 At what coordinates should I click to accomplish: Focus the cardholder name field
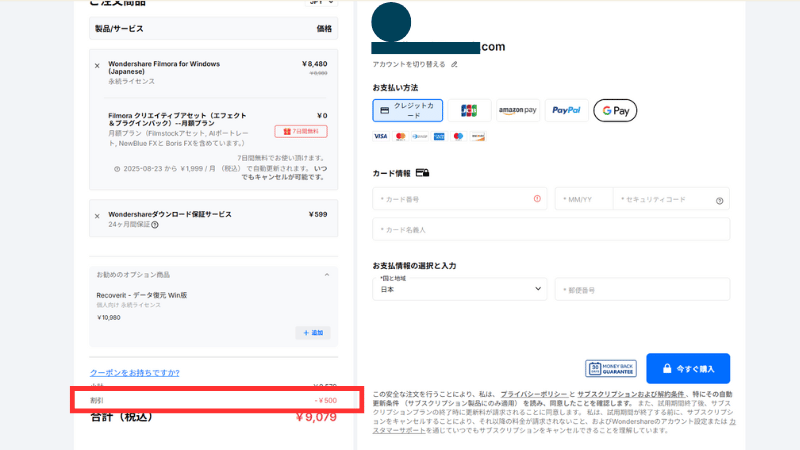551,230
